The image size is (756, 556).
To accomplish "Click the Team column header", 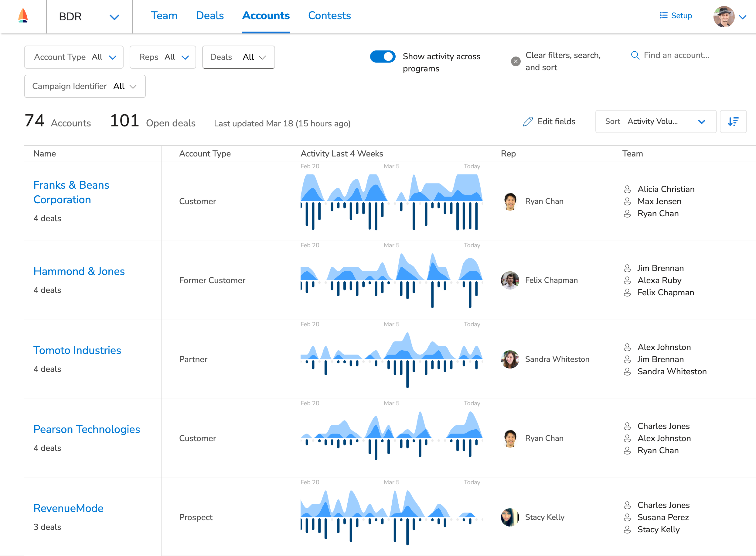I will coord(632,153).
